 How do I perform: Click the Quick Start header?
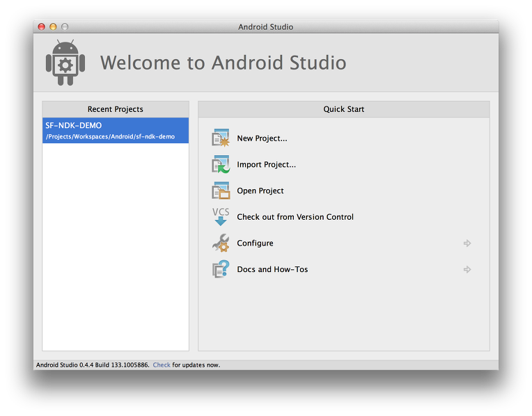tap(344, 109)
